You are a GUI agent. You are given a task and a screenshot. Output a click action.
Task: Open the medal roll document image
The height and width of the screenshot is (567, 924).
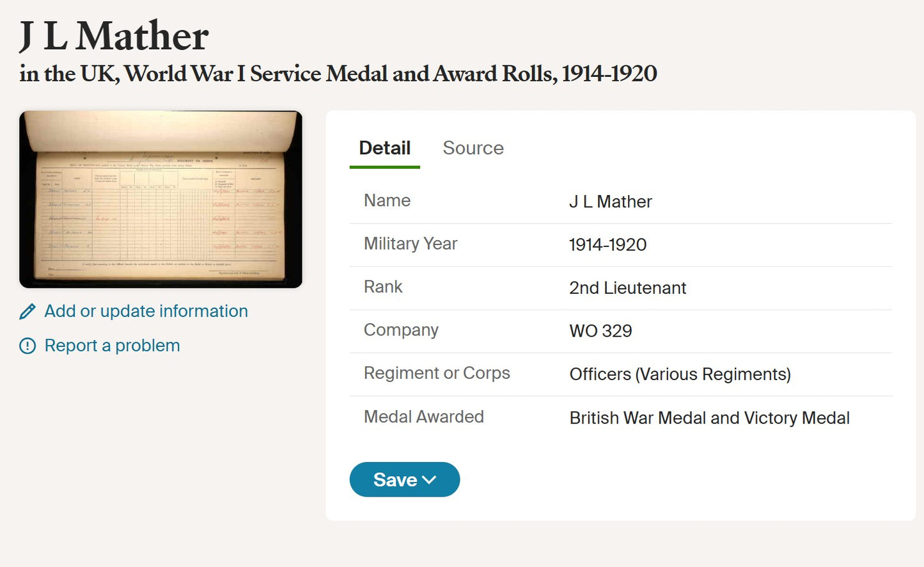(161, 199)
